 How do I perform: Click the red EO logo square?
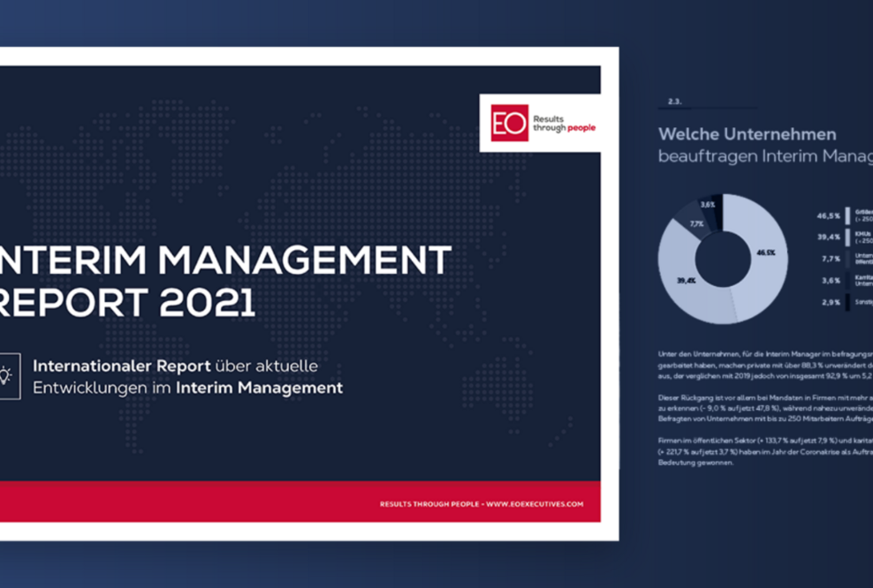509,123
